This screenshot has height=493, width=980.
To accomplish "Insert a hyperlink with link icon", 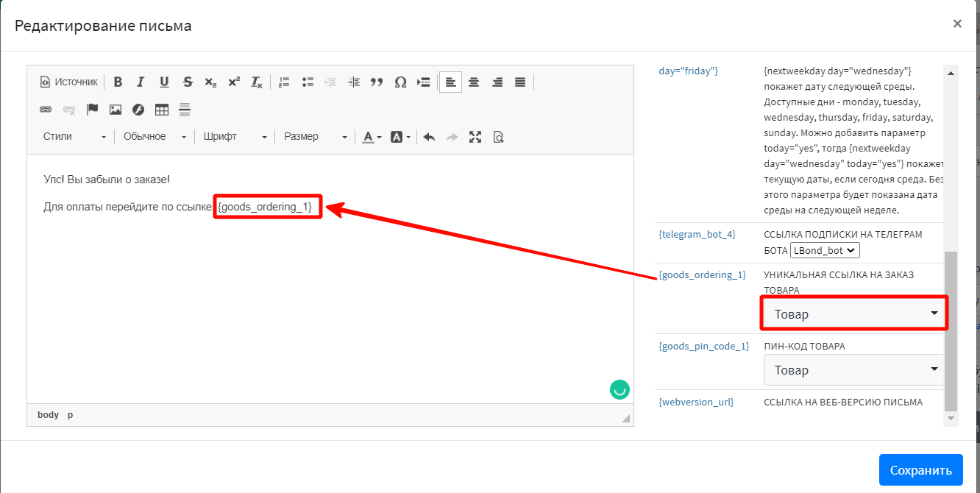I will pyautogui.click(x=46, y=110).
